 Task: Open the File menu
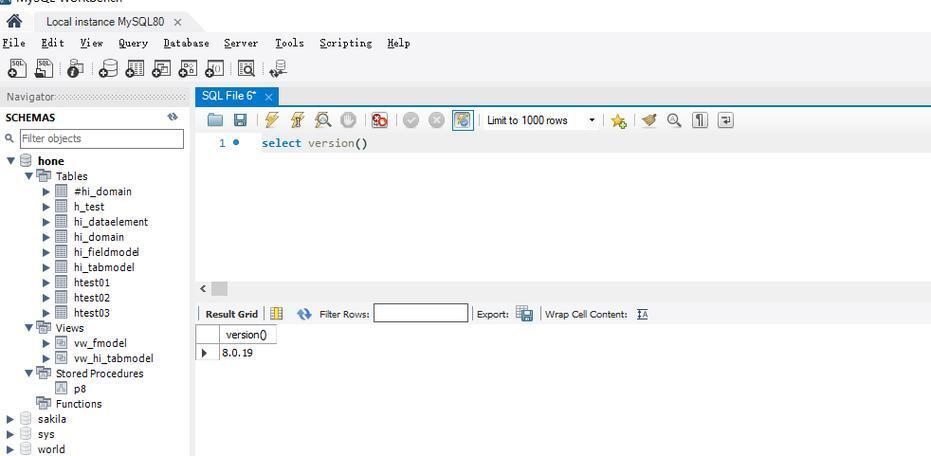pyautogui.click(x=14, y=43)
